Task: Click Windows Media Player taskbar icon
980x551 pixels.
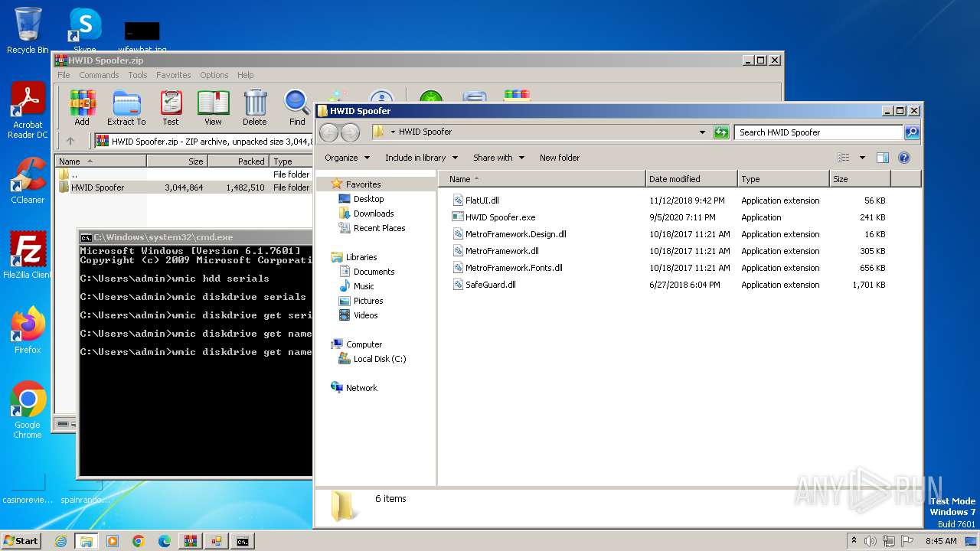Action: pos(113,541)
